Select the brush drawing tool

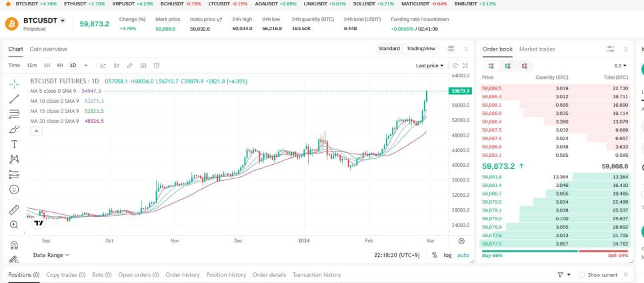click(x=14, y=129)
